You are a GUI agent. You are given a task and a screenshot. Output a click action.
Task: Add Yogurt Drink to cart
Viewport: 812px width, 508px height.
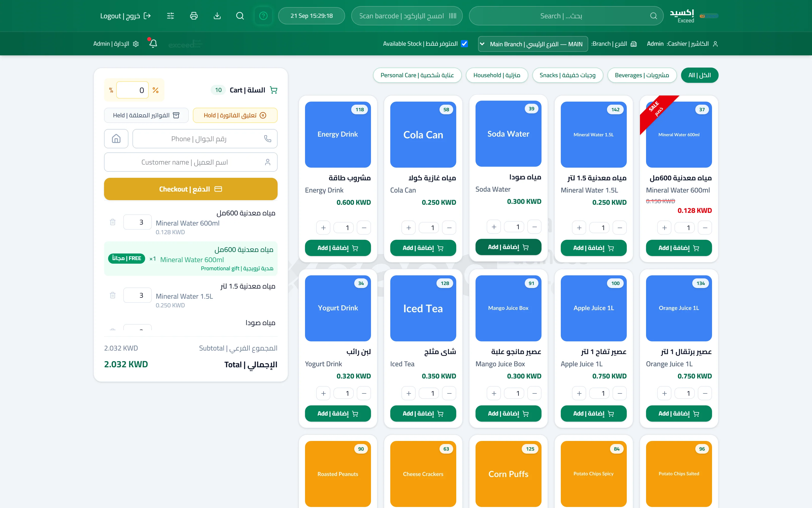[x=338, y=414]
